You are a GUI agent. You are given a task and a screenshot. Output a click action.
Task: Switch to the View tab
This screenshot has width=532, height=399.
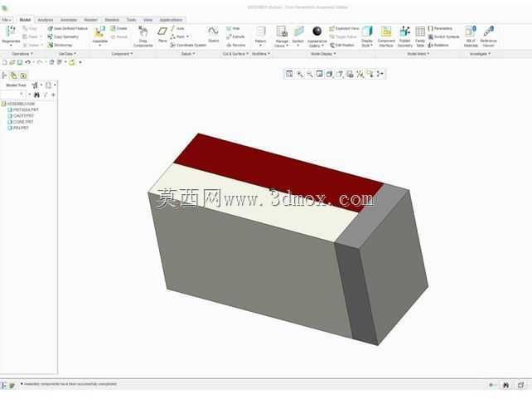[x=148, y=20]
